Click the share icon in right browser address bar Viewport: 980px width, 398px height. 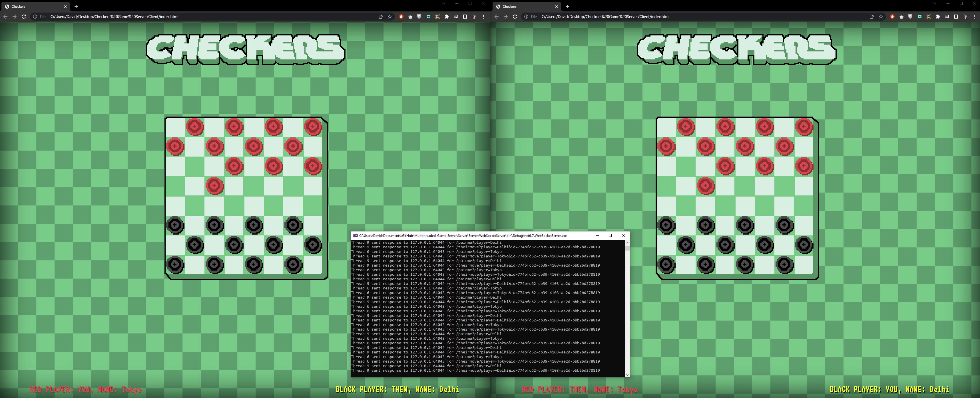pos(871,17)
